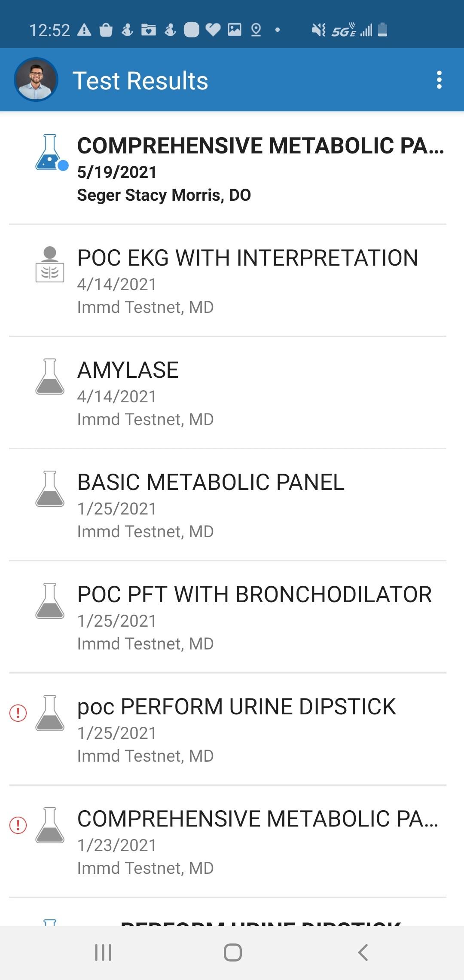The width and height of the screenshot is (464, 980).
Task: Open poc PERFORM URINE DIPSTICK result
Action: click(232, 729)
